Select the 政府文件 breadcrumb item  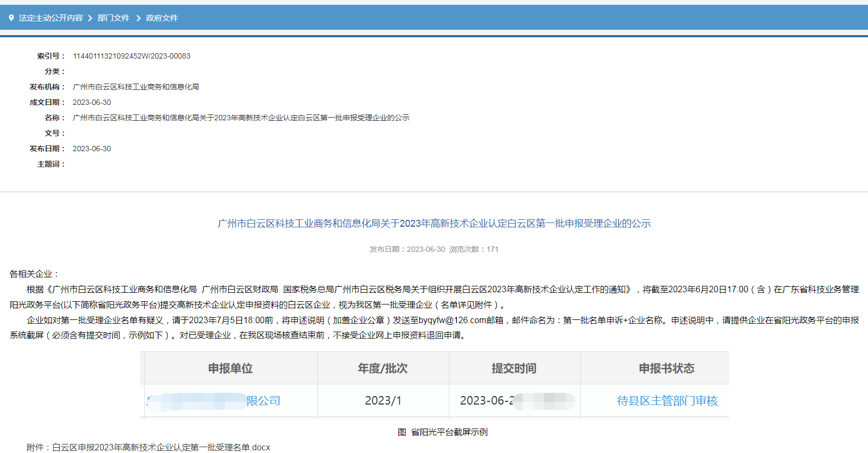(x=162, y=18)
